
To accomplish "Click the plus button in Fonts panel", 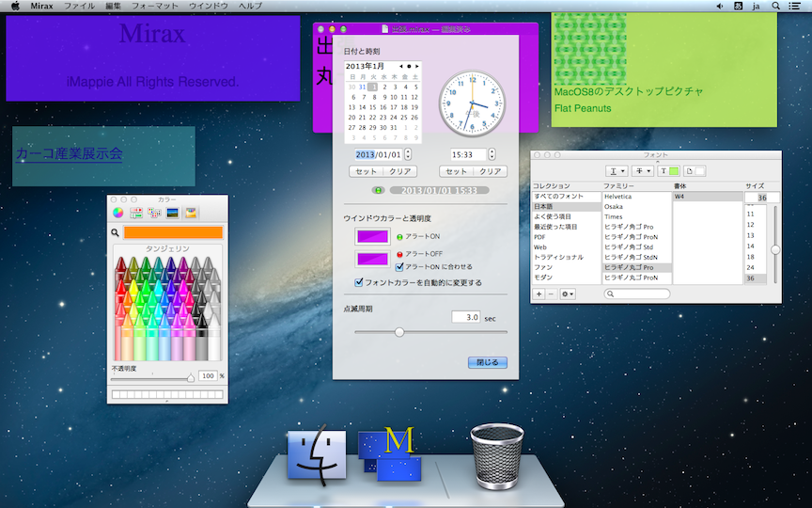I will click(539, 294).
